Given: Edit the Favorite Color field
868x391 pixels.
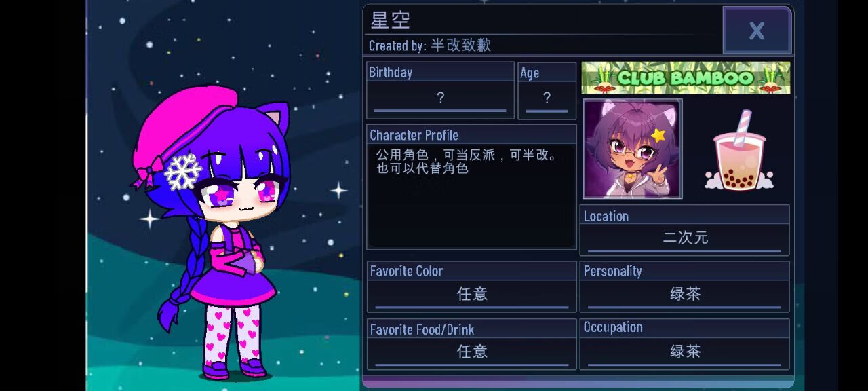Looking at the screenshot, I should 472,295.
